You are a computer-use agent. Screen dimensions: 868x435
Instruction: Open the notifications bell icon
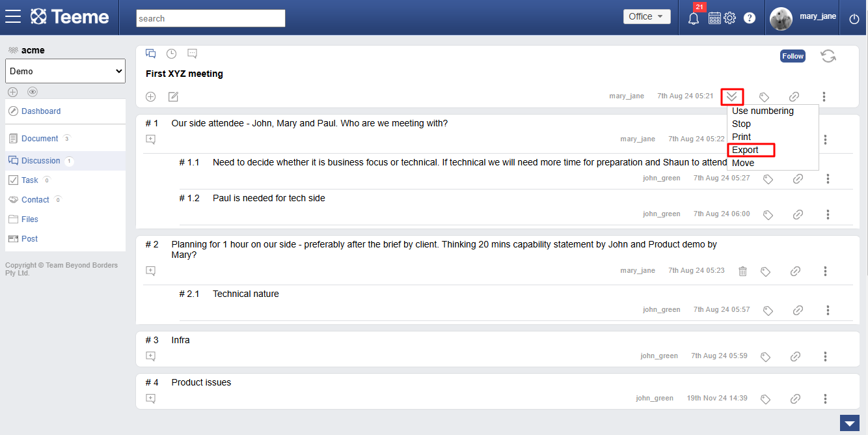(x=694, y=18)
